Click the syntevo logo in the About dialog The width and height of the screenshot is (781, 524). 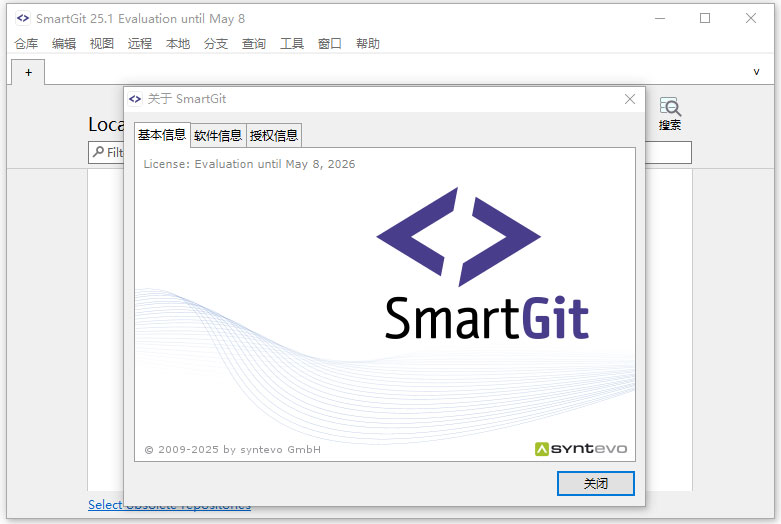tap(581, 449)
